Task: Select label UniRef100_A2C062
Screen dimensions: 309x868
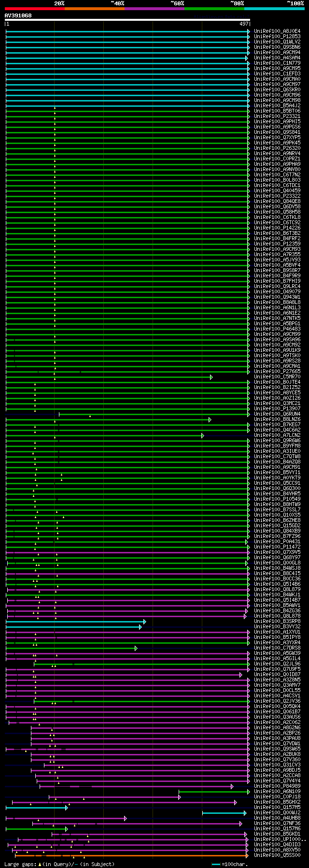Action: (x=277, y=723)
